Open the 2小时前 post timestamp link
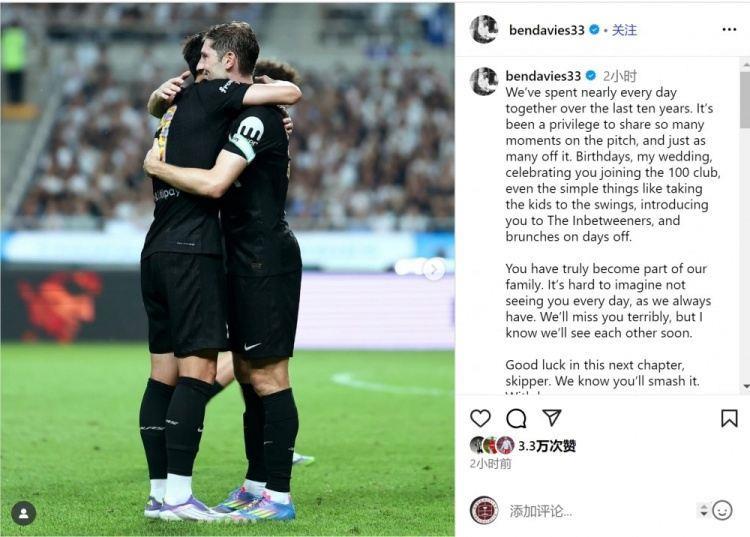 pos(490,463)
